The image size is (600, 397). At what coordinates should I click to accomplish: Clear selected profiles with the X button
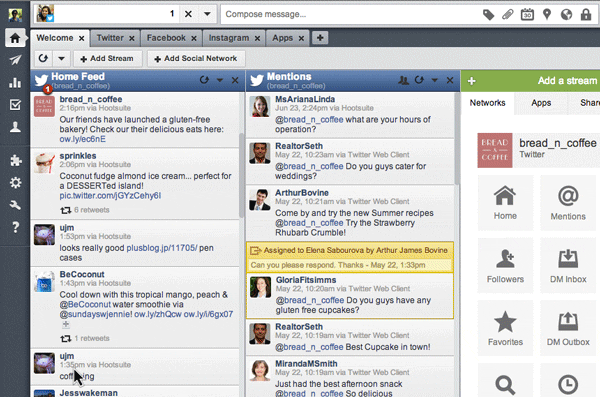(188, 14)
